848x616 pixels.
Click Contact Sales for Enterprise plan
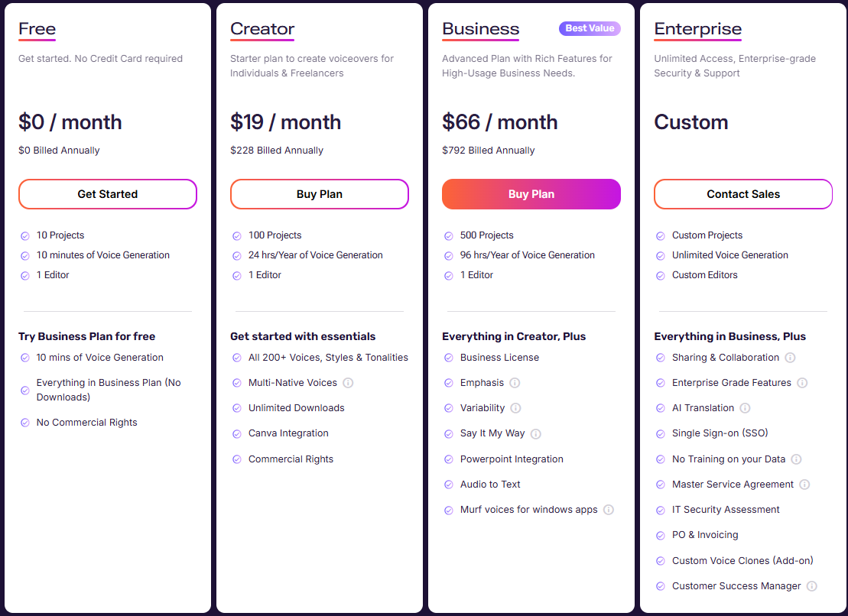coord(743,194)
